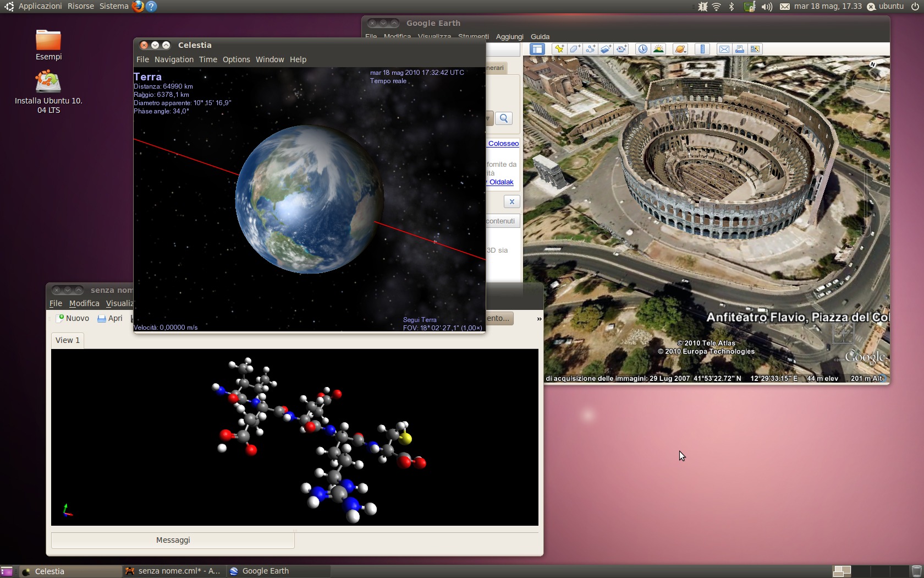Record a tour in Google Earth toolbar

click(x=621, y=49)
